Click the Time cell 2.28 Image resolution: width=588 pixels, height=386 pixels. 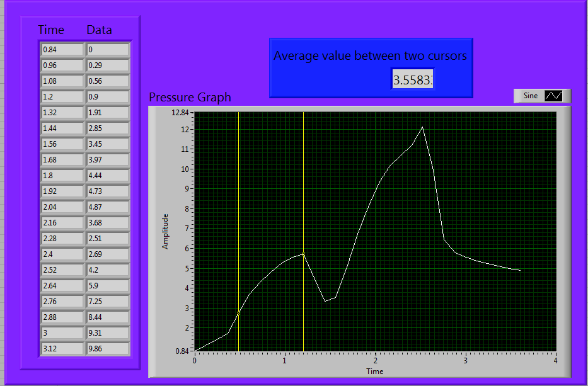(62, 239)
